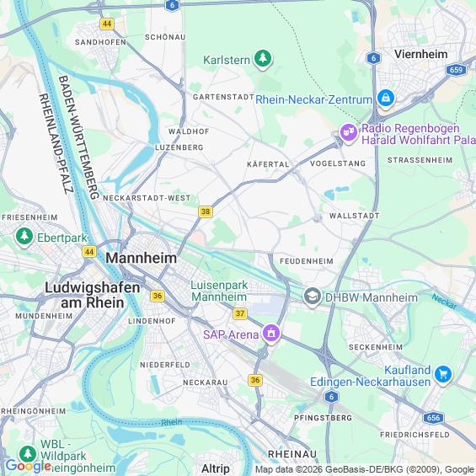Click the A656 blue highway shield
The height and width of the screenshot is (476, 476).
click(433, 418)
